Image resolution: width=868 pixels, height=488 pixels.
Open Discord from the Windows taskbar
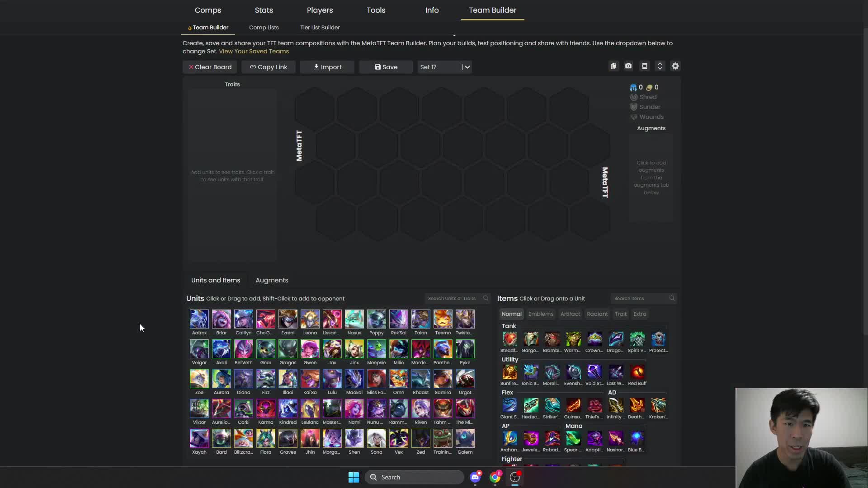click(x=475, y=477)
